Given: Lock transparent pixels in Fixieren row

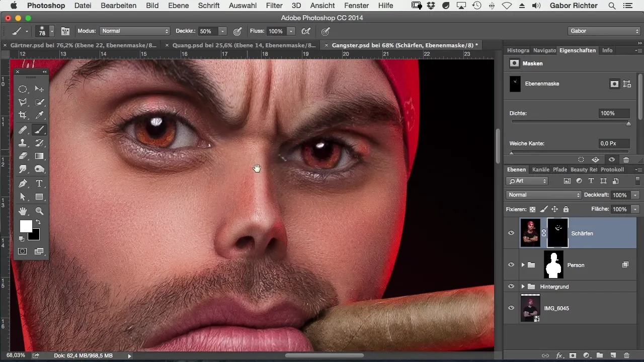Looking at the screenshot, I should click(532, 209).
